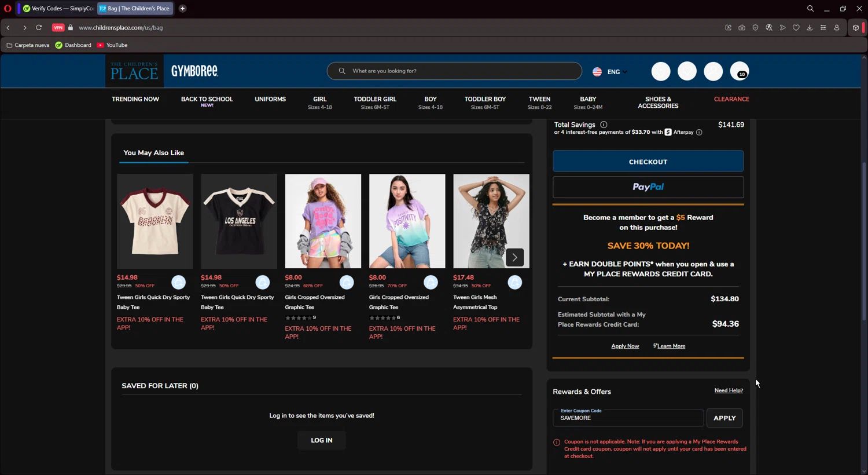Open the Dashboard bookmark
This screenshot has width=868, height=475.
73,45
